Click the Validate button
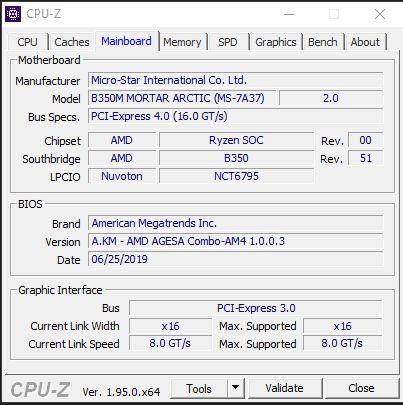Image resolution: width=403 pixels, height=405 pixels. point(284,388)
